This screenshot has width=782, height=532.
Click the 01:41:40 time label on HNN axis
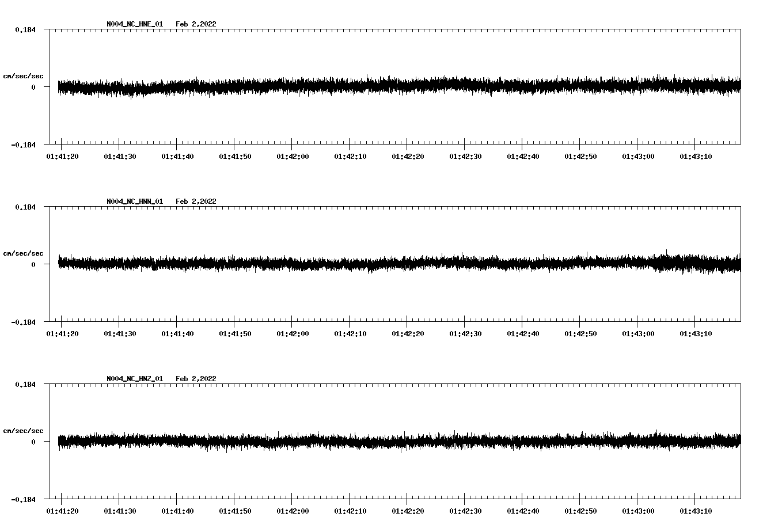click(177, 334)
